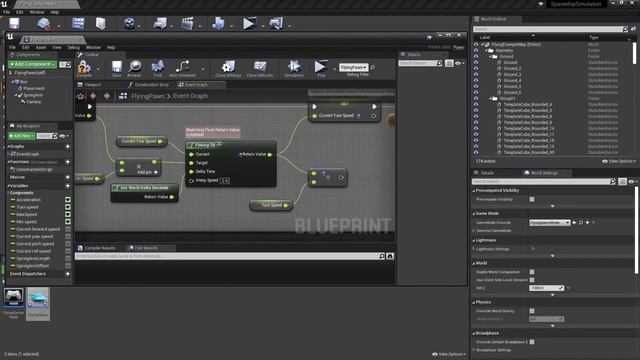Toggle Turn speed variable editable eye

click(x=68, y=207)
